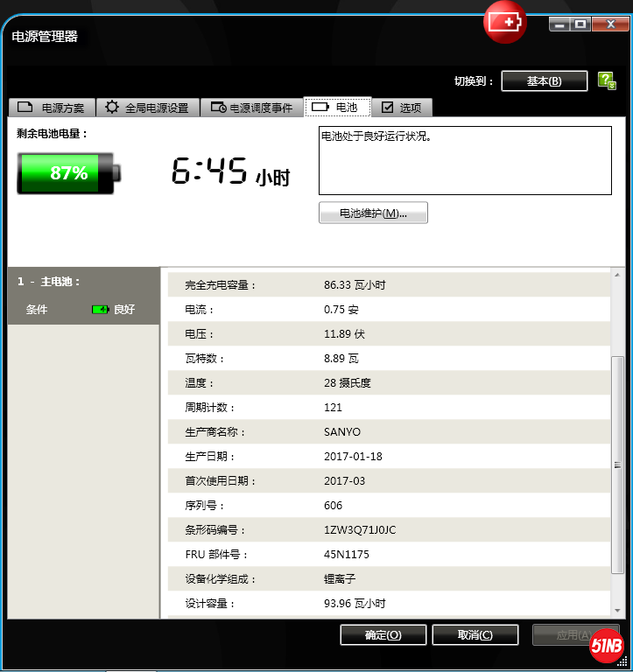The image size is (633, 672).
Task: Select 1 - 主电池 in left panel
Action: (x=49, y=282)
